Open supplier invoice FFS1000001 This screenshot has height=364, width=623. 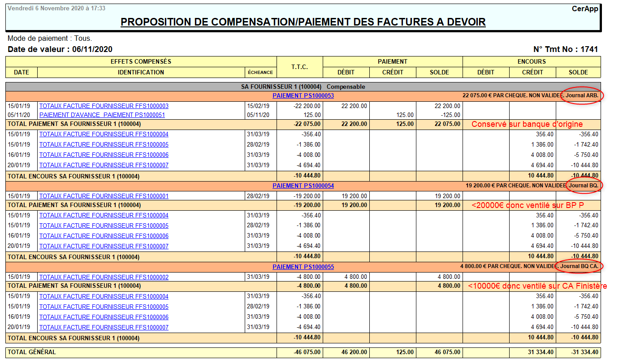click(104, 196)
